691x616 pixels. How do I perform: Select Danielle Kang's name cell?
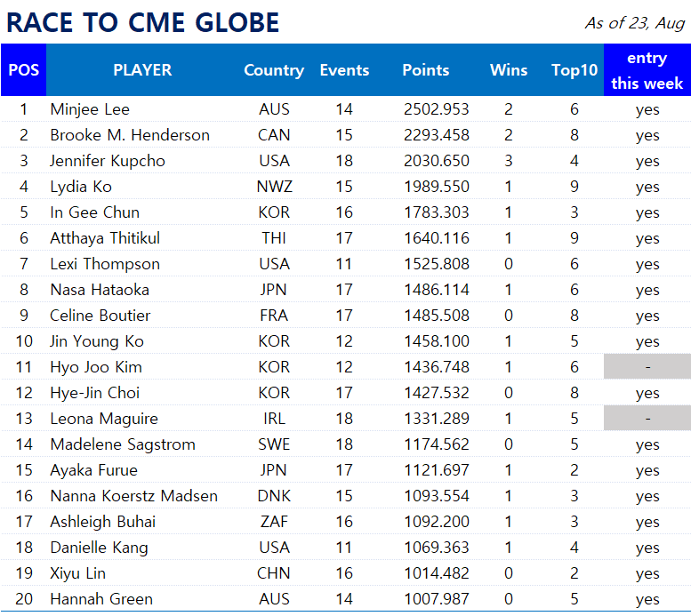point(99,548)
